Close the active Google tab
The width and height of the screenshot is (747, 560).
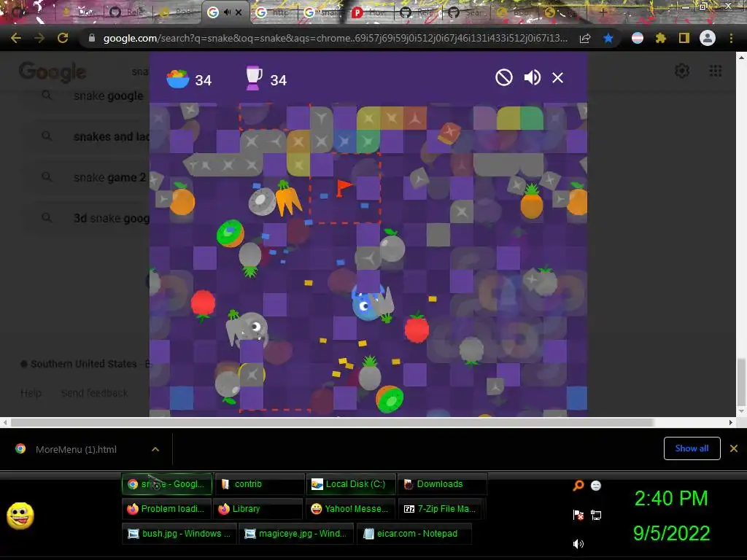[x=239, y=12]
